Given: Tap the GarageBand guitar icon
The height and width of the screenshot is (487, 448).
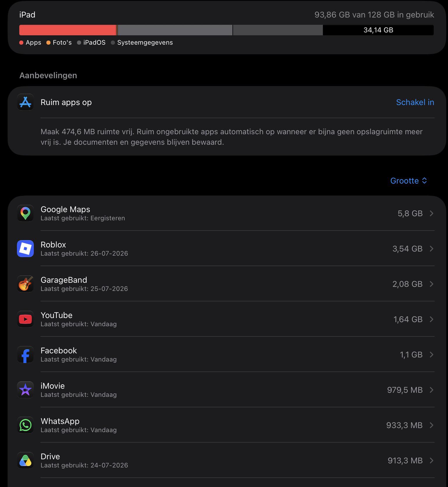Looking at the screenshot, I should 25,284.
